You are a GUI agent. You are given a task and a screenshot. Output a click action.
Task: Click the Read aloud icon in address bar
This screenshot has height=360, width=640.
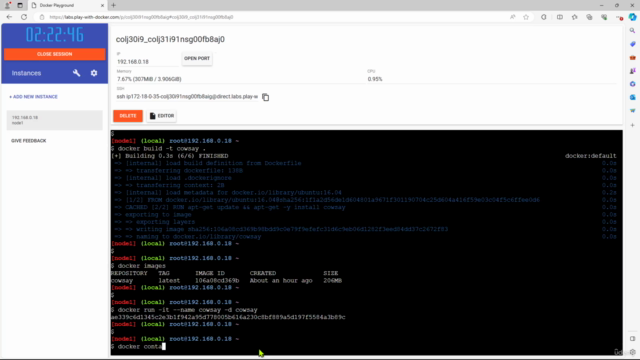pyautogui.click(x=513, y=17)
